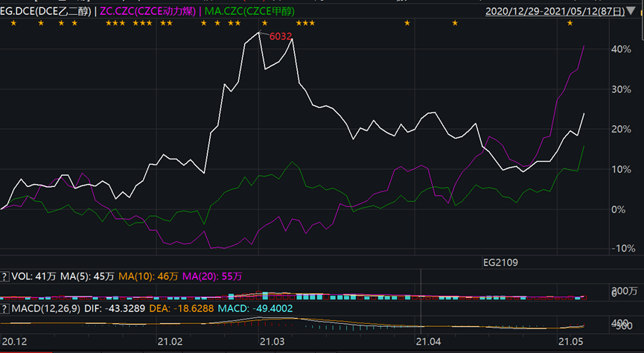Click the gray triangle next to the date range
The height and width of the screenshot is (353, 644).
pyautogui.click(x=631, y=11)
